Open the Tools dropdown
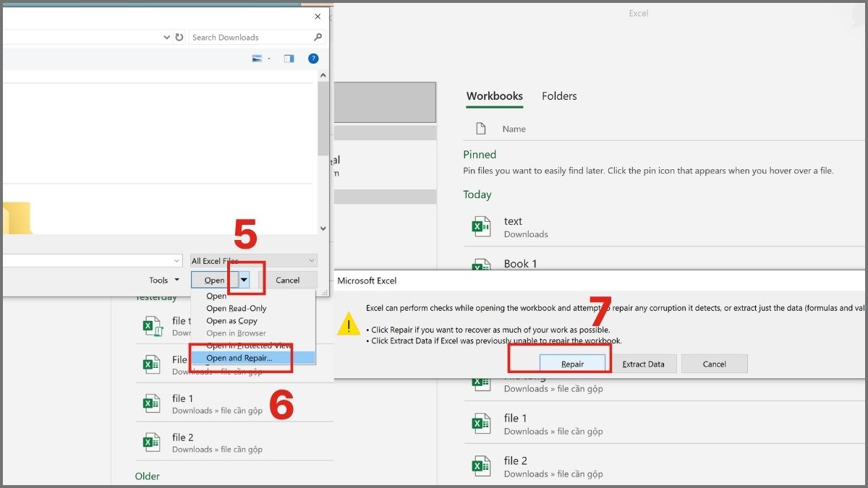 click(x=164, y=281)
